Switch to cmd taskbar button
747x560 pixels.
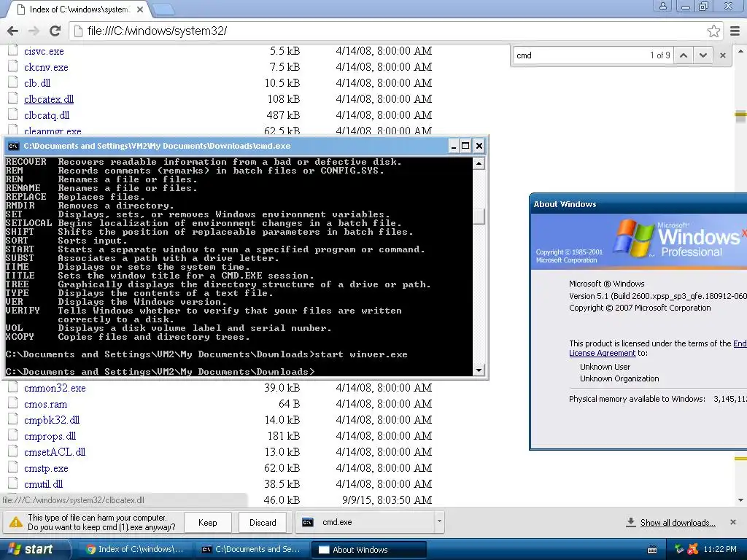click(252, 550)
